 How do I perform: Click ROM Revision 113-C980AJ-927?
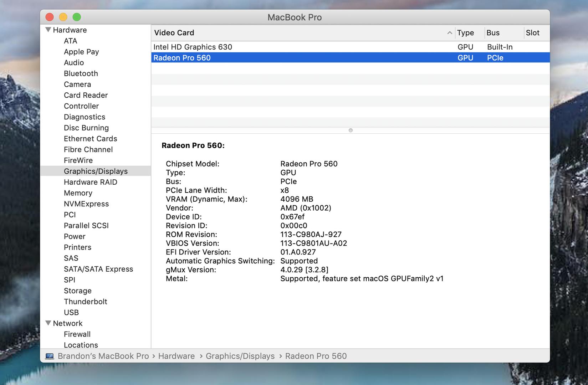(x=311, y=235)
